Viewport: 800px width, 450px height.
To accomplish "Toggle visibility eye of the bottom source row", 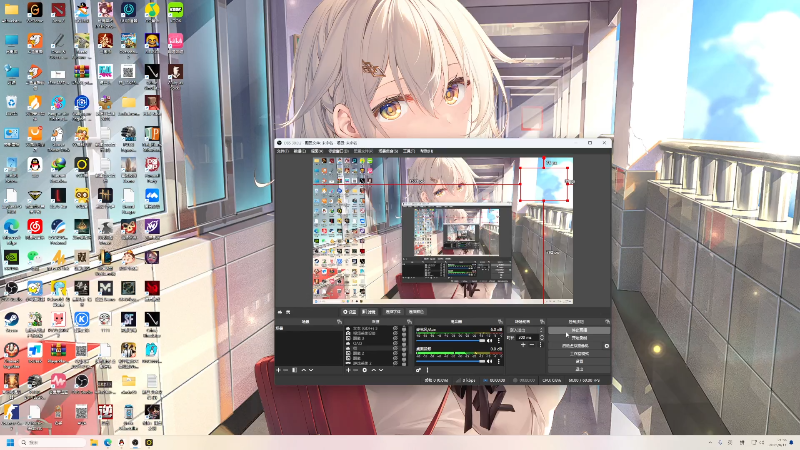I will click(x=395, y=363).
